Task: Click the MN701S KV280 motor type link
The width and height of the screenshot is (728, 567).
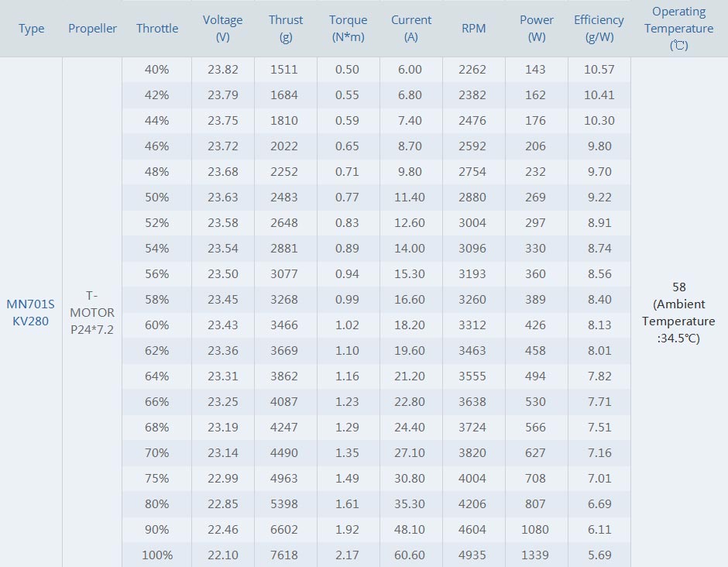Action: pos(31,312)
